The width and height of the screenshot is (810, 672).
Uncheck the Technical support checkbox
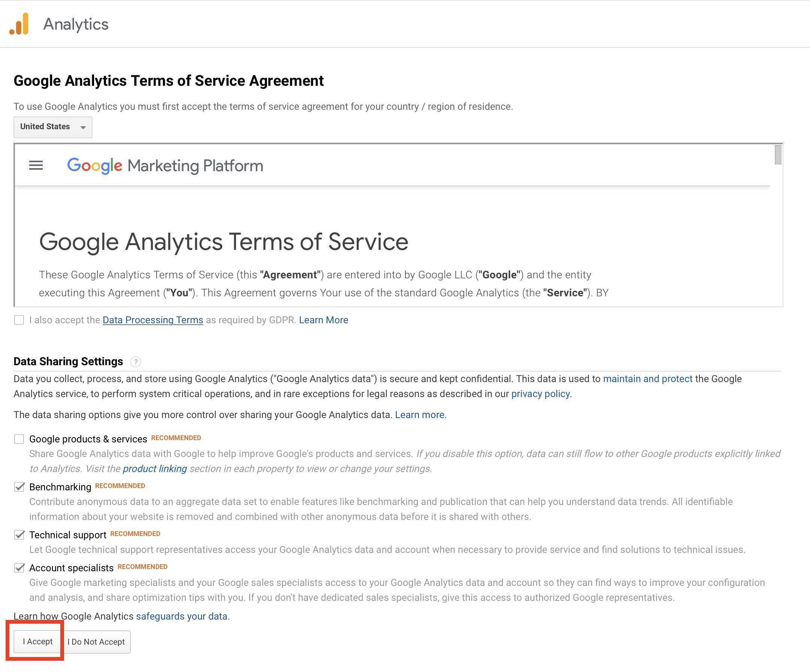pyautogui.click(x=19, y=535)
